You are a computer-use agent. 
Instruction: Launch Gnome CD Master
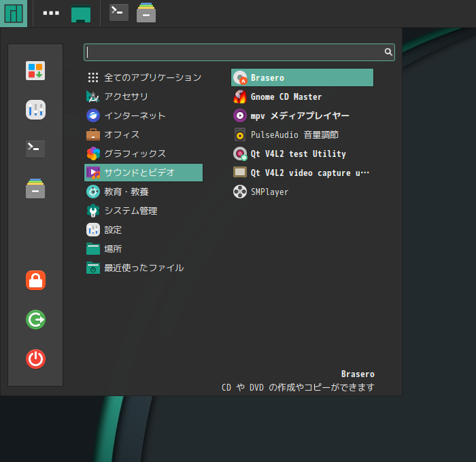303,96
